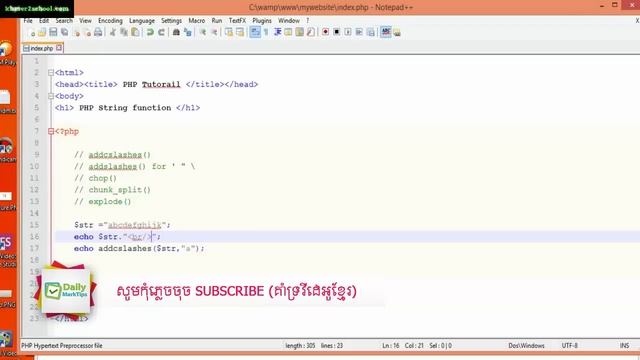Open the Settings menu

coord(171,20)
